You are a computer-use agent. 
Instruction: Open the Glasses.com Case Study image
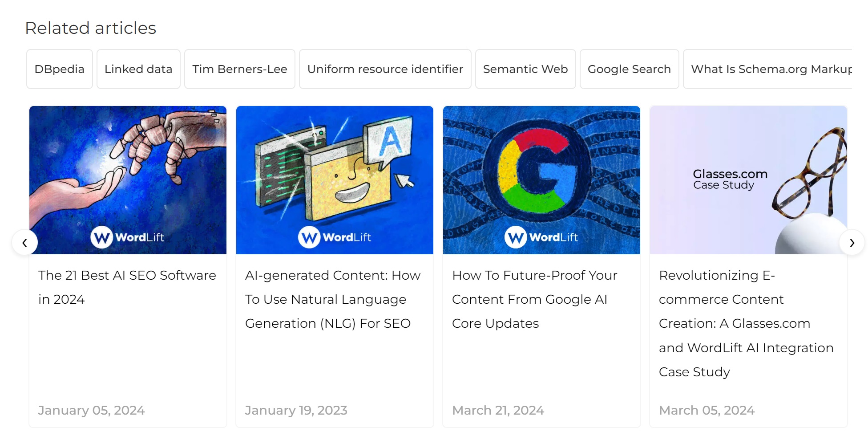748,180
